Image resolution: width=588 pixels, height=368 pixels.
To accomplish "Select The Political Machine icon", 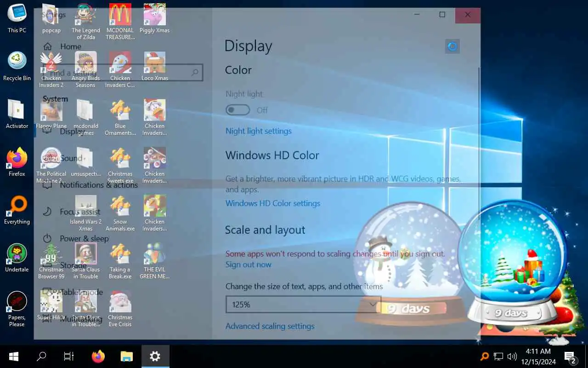I will tap(51, 165).
